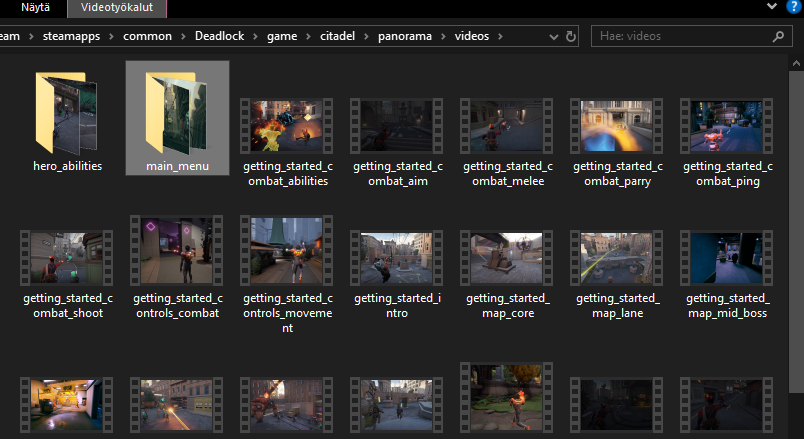The height and width of the screenshot is (439, 804).
Task: Click the getting_started_combat_melee file name
Action: pyautogui.click(x=508, y=173)
